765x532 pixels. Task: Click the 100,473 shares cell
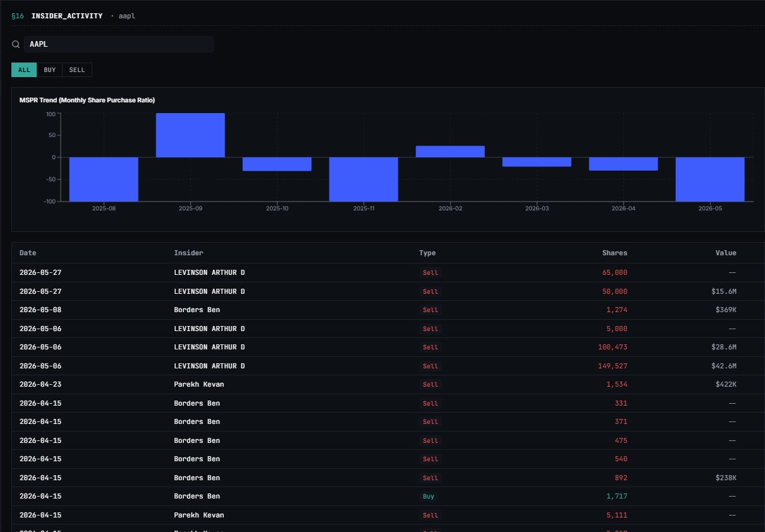[x=613, y=348]
